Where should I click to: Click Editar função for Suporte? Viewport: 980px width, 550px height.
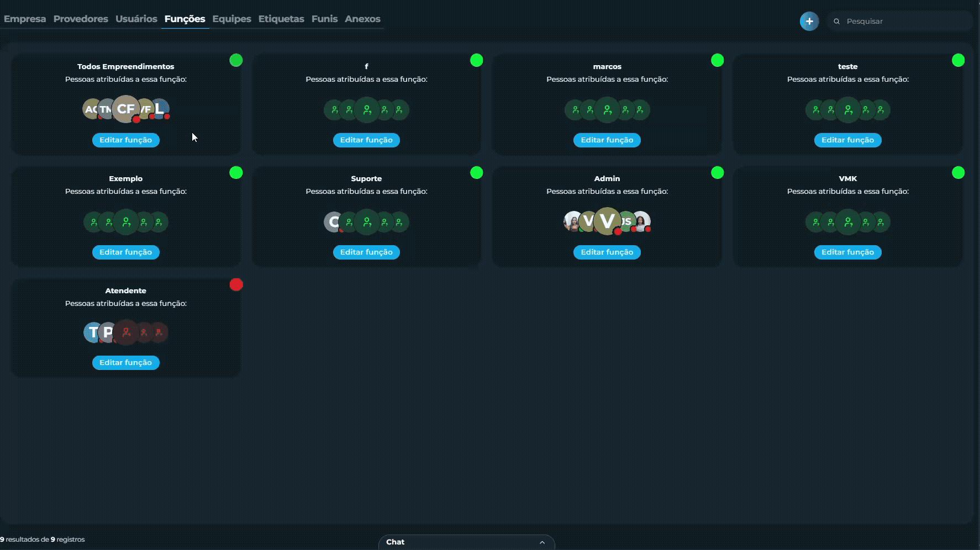pyautogui.click(x=366, y=252)
